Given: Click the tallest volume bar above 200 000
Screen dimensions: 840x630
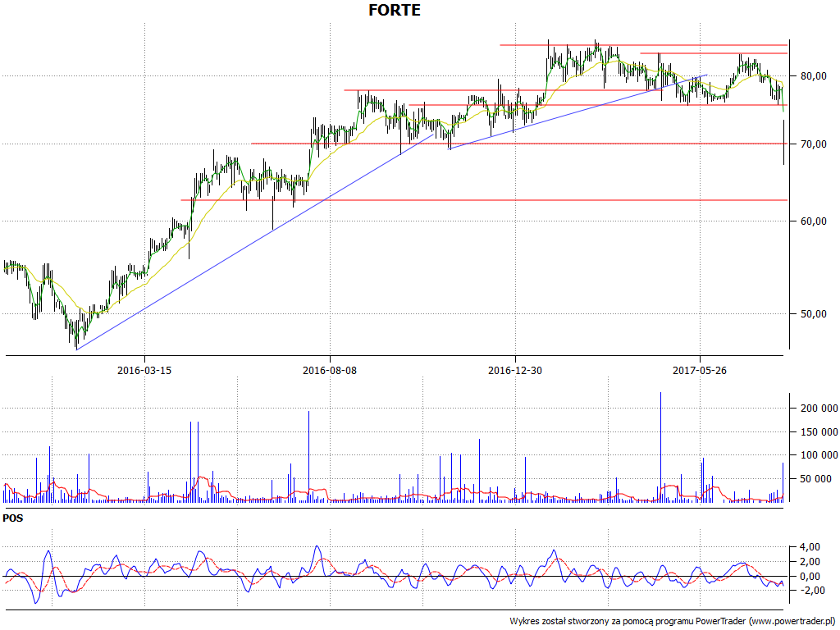Looking at the screenshot, I should tap(660, 447).
